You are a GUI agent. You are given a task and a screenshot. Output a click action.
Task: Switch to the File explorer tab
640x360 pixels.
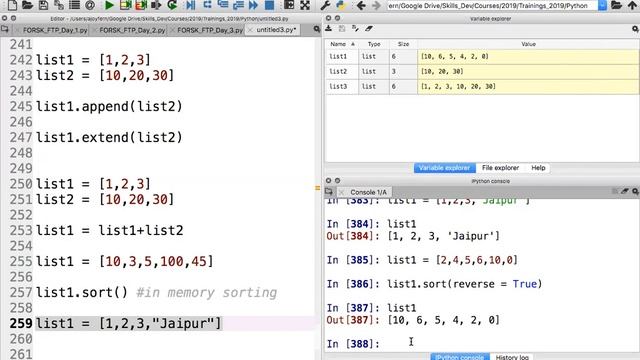point(500,168)
